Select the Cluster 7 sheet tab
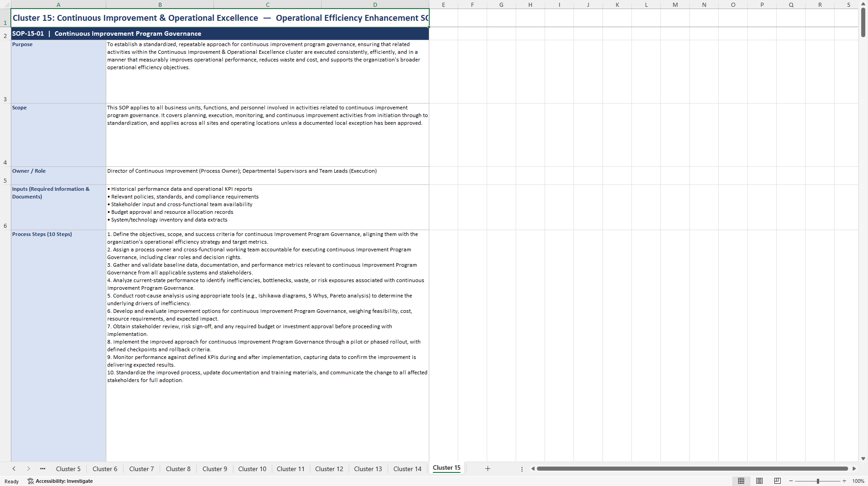 [142, 469]
